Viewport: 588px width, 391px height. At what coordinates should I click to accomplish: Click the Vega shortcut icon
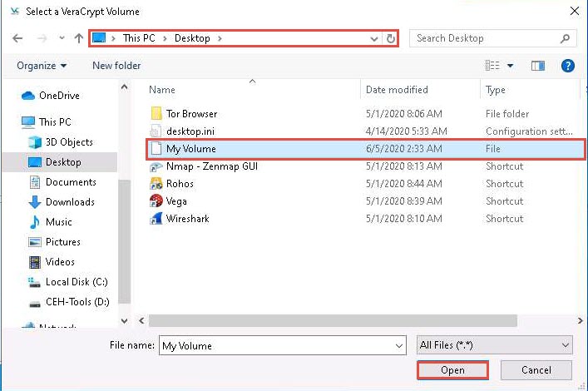tap(156, 201)
